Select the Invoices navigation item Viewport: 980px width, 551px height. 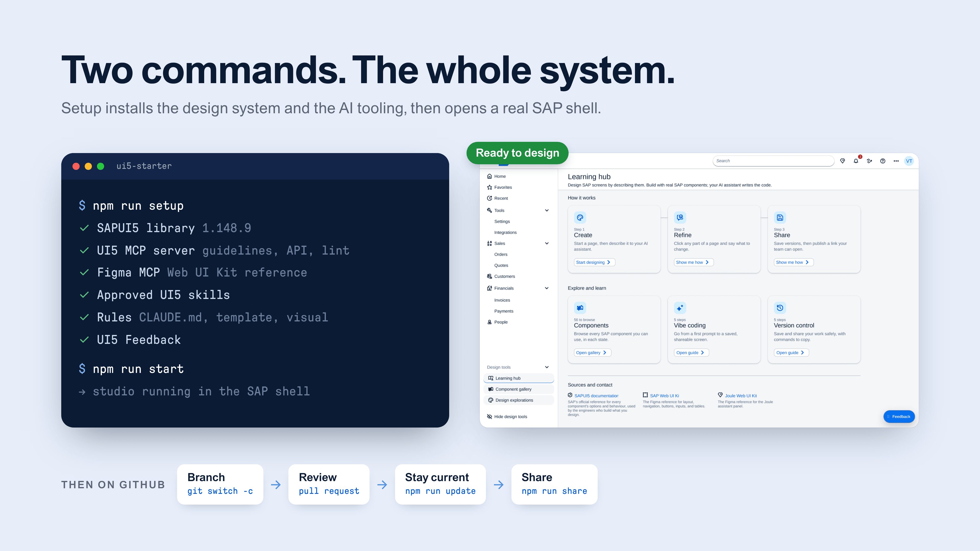[502, 300]
